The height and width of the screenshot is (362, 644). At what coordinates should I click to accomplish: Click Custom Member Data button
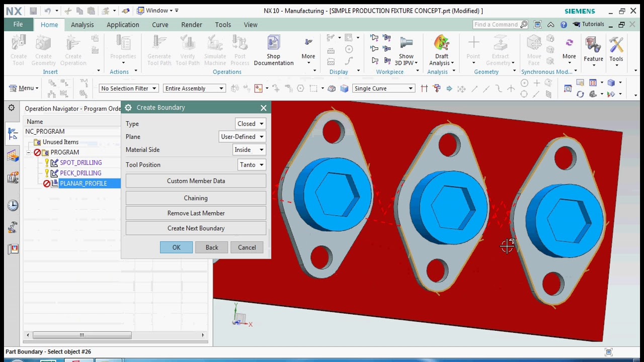(196, 181)
